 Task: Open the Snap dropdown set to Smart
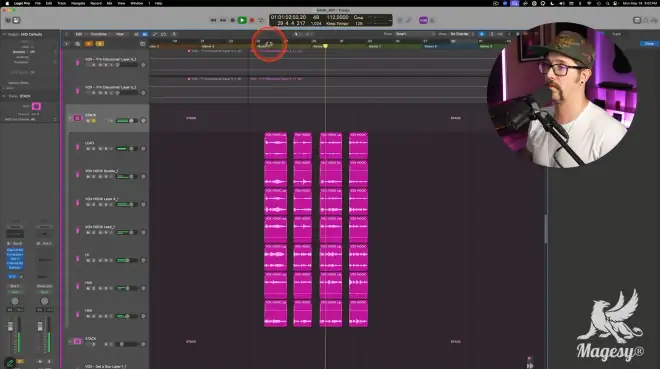415,34
